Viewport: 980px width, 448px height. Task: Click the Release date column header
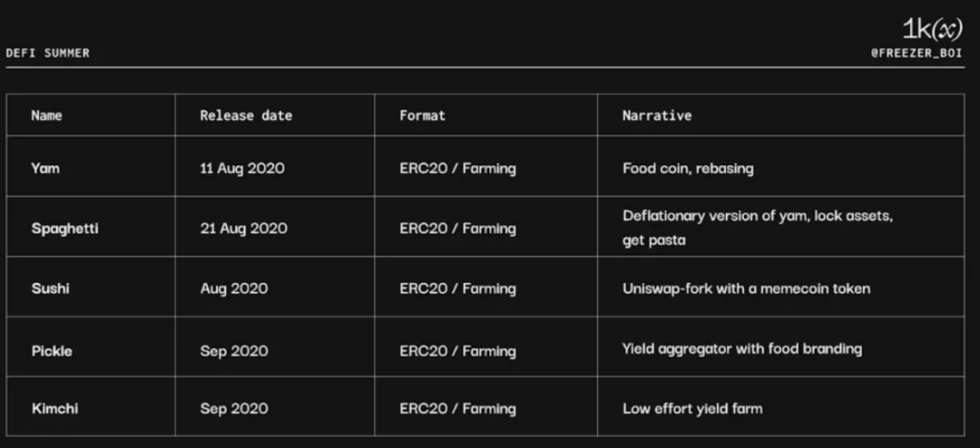tap(246, 115)
